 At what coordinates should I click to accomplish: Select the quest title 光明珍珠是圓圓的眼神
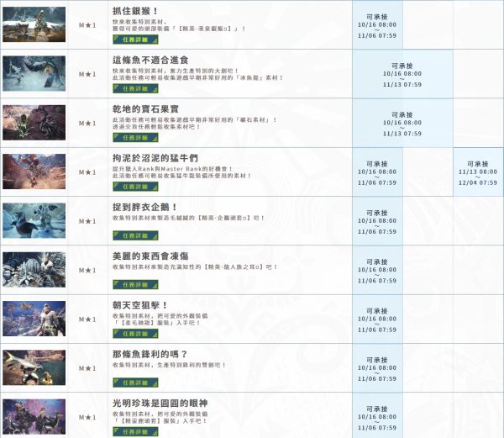click(160, 404)
